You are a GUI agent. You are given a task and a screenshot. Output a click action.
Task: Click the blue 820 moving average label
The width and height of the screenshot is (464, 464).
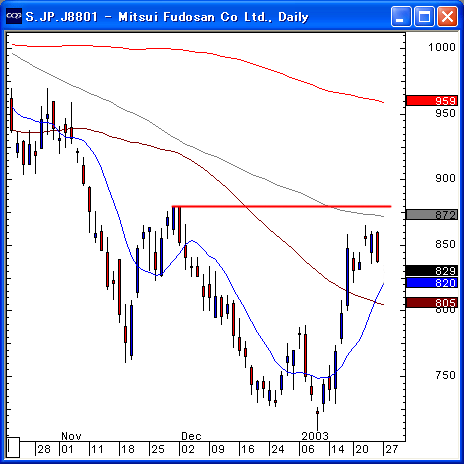432,283
